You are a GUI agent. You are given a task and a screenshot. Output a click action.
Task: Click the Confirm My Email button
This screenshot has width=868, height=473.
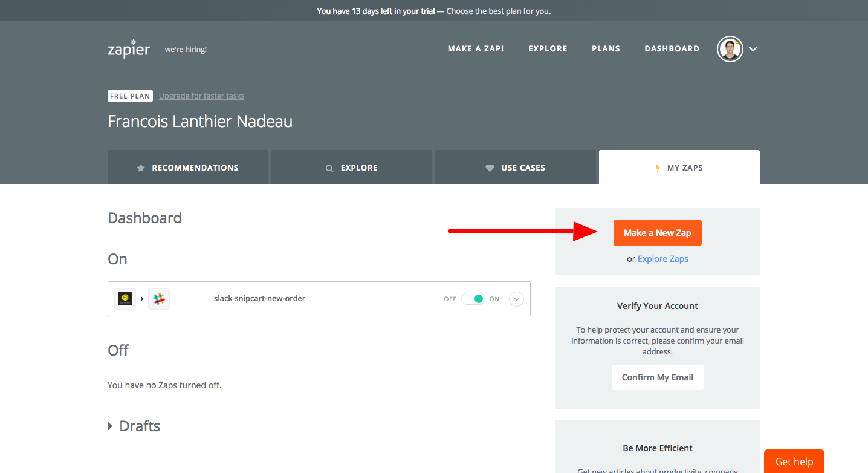658,377
